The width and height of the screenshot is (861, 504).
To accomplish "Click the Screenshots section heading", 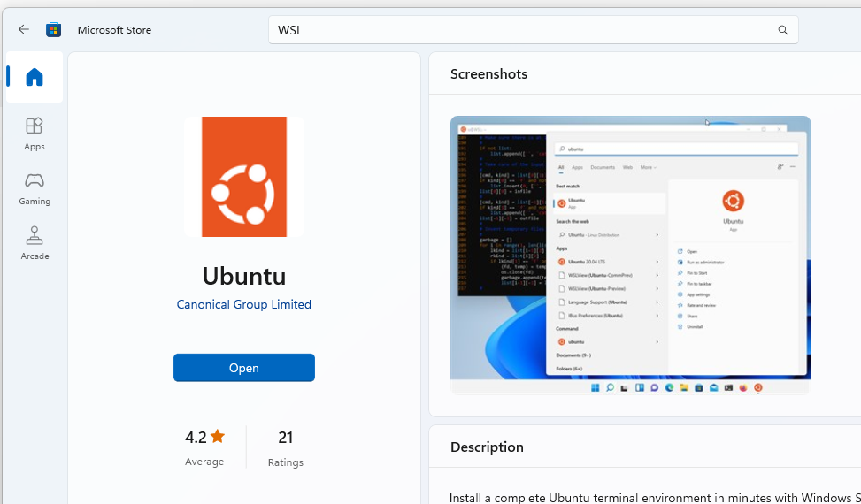I will coord(488,74).
